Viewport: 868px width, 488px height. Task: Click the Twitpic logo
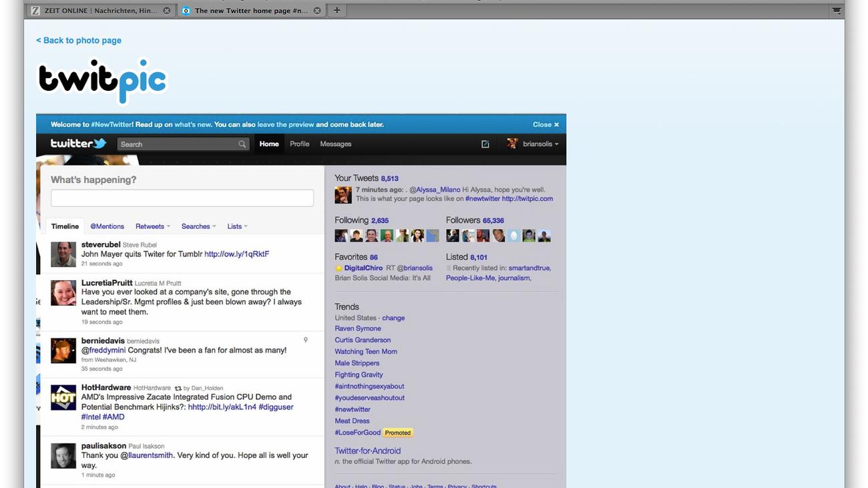click(102, 81)
